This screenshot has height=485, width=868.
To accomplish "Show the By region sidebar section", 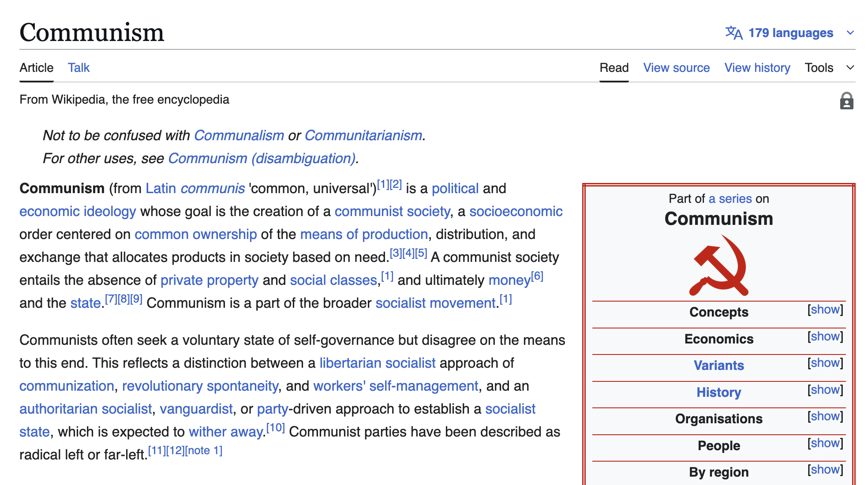I will click(x=825, y=470).
